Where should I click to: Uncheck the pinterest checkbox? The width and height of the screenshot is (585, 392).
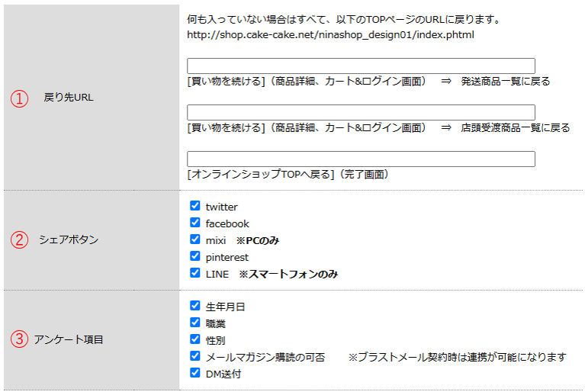click(x=195, y=256)
